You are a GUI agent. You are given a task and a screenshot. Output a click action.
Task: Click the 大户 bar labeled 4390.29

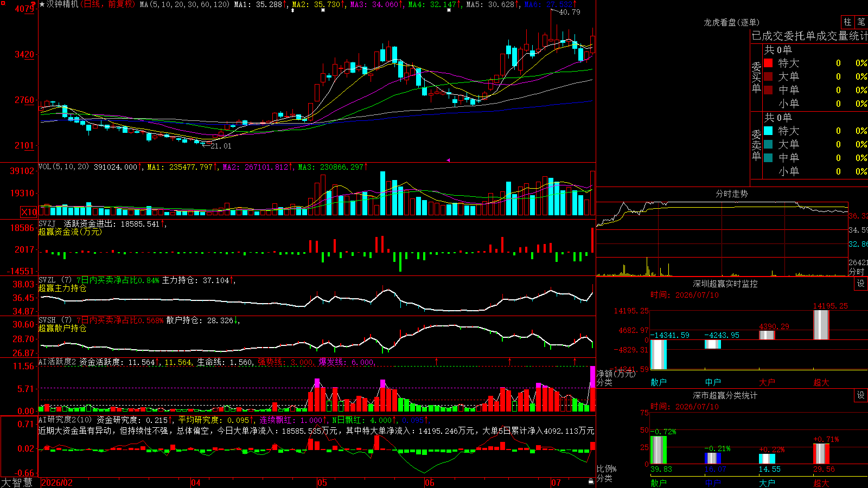pos(767,335)
